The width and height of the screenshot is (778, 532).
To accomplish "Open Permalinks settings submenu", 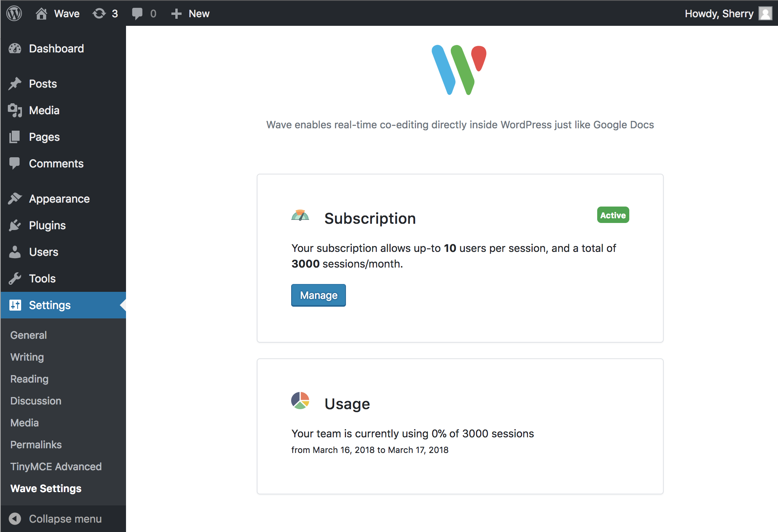I will click(36, 445).
